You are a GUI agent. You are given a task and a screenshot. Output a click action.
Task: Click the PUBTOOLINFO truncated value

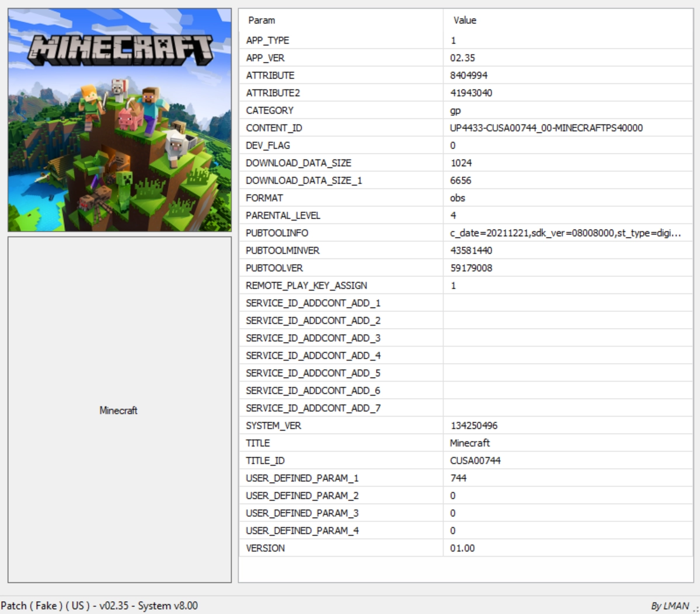point(565,233)
